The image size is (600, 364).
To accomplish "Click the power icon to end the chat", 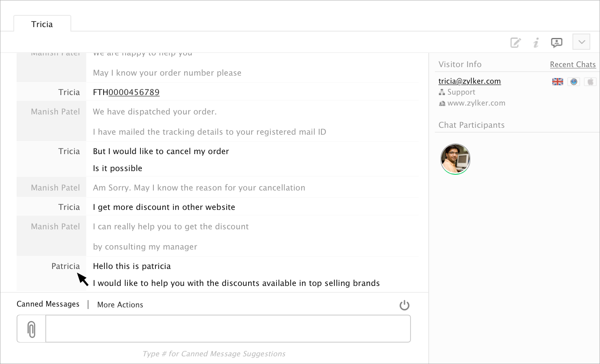I will tap(404, 305).
